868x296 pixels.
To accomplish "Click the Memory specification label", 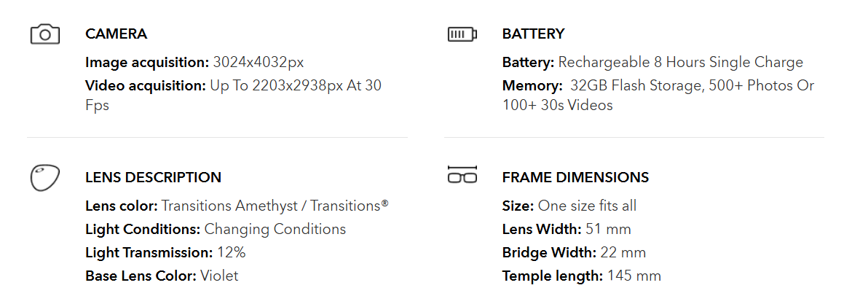I will pyautogui.click(x=532, y=85).
